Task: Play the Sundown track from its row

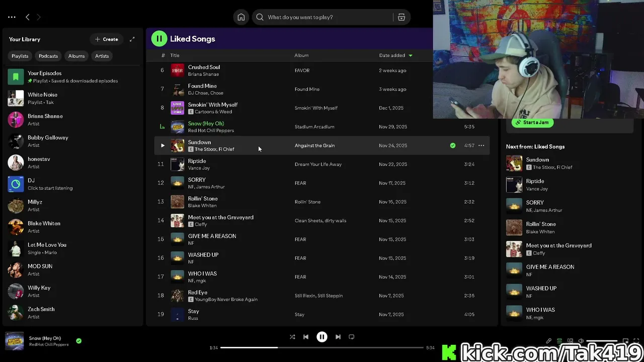Action: [163, 145]
